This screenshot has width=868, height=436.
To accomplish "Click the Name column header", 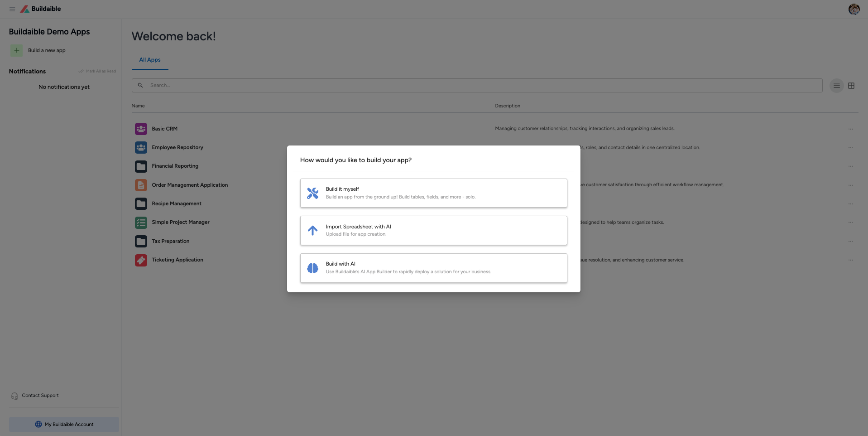I will click(x=138, y=106).
